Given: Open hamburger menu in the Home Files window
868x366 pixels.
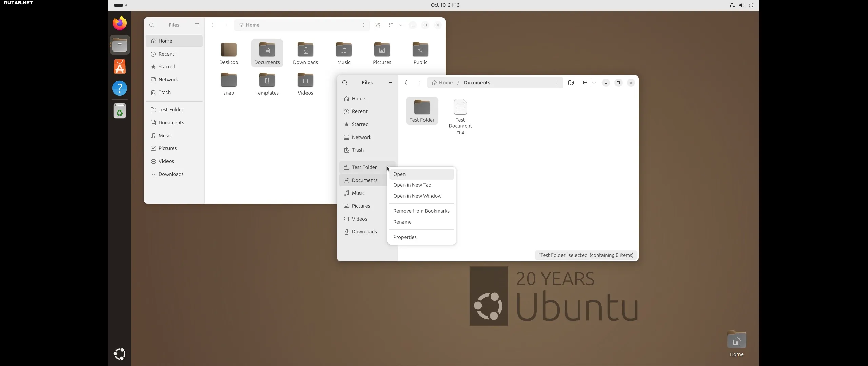Looking at the screenshot, I should click(x=197, y=25).
